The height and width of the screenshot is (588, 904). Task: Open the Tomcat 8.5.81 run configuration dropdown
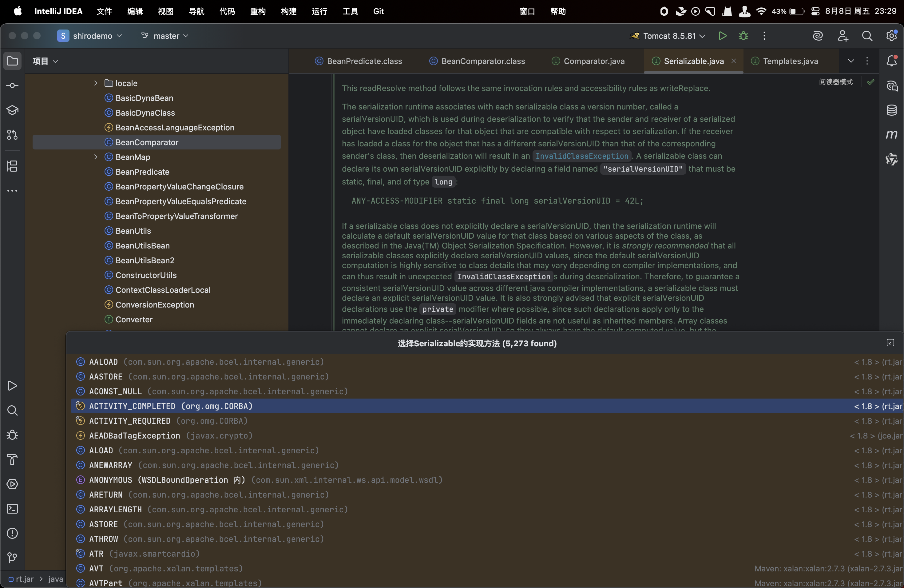tap(669, 36)
